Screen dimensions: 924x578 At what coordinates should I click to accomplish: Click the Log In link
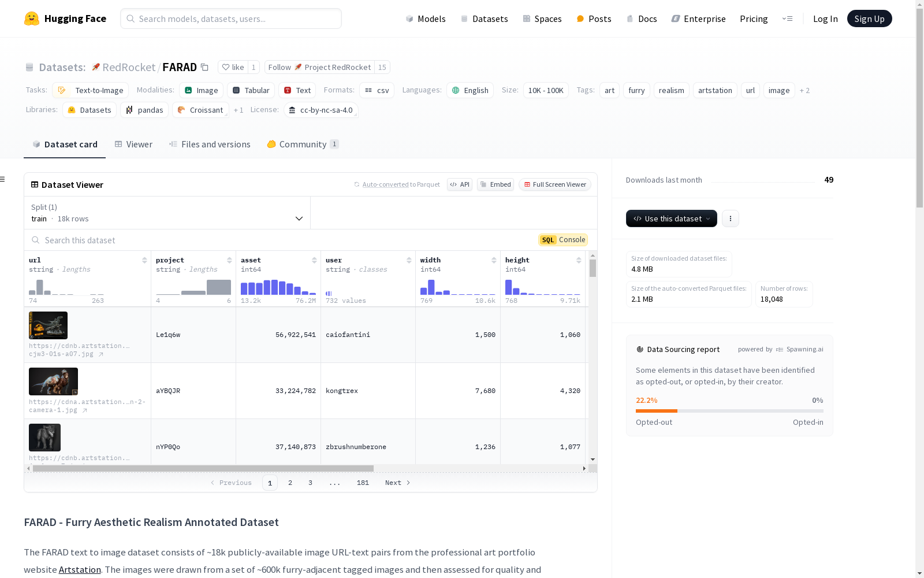pyautogui.click(x=825, y=18)
